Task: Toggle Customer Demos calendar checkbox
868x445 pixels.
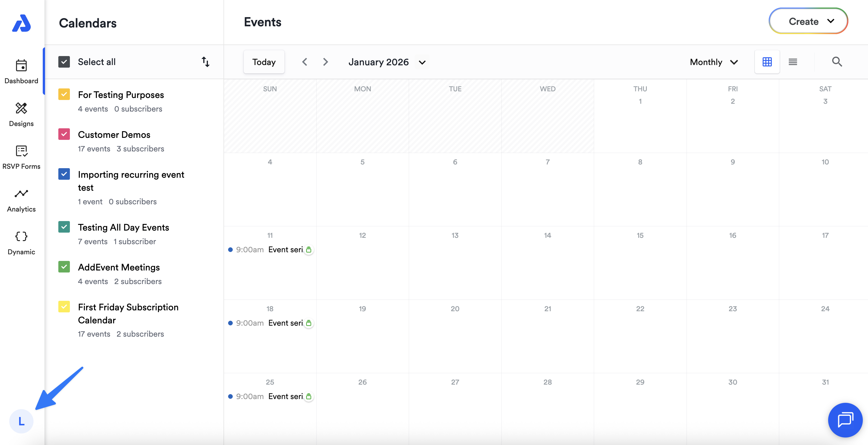Action: coord(64,135)
